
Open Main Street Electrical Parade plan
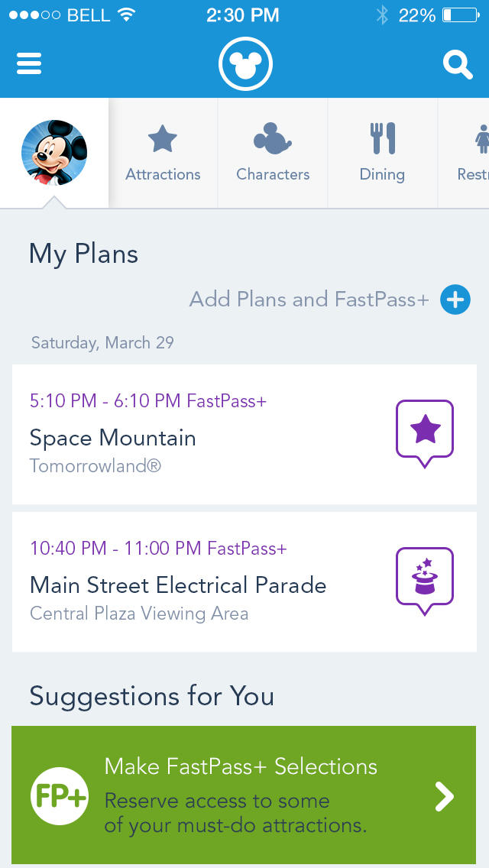click(178, 585)
